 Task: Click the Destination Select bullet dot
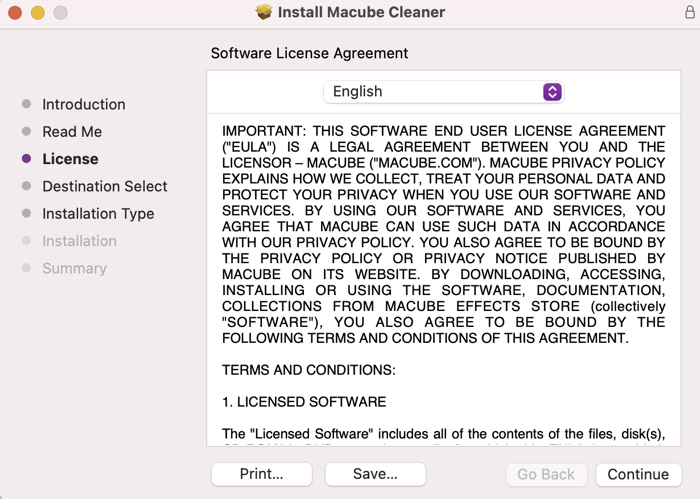tap(26, 186)
